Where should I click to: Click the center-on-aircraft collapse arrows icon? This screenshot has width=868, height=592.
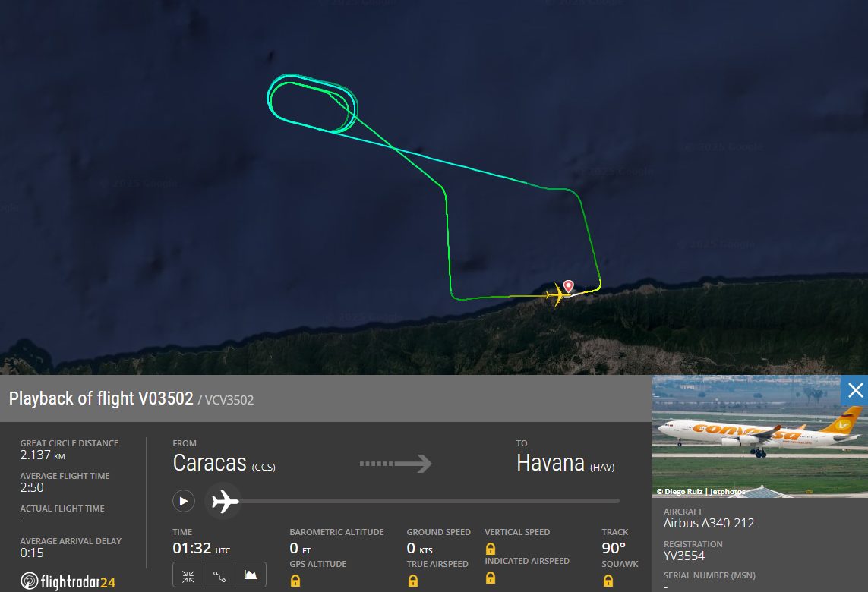point(188,575)
